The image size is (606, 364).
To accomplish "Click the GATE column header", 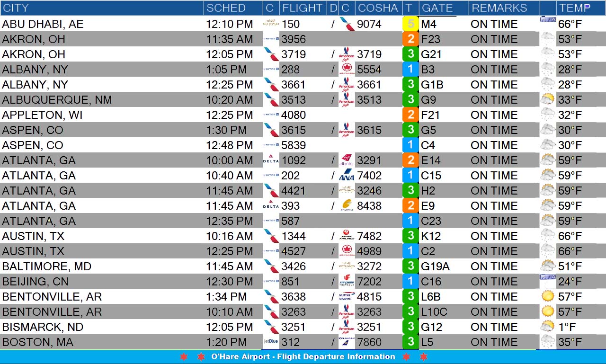I will click(x=437, y=8).
